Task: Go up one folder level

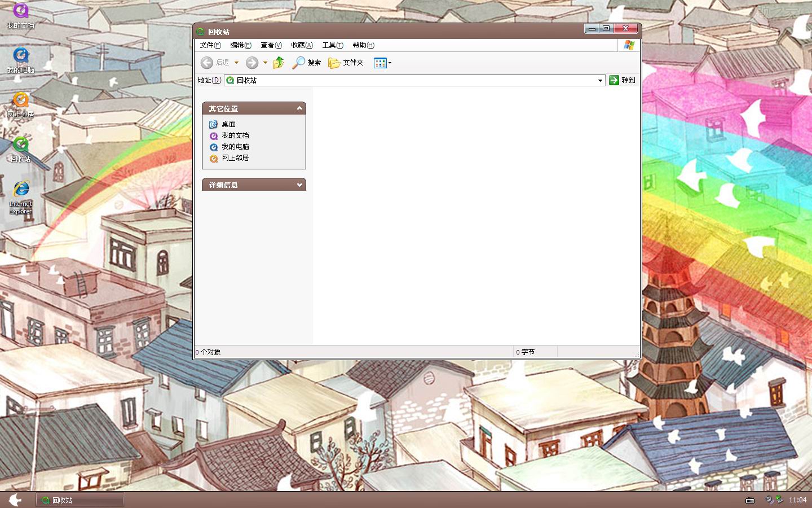Action: tap(279, 63)
